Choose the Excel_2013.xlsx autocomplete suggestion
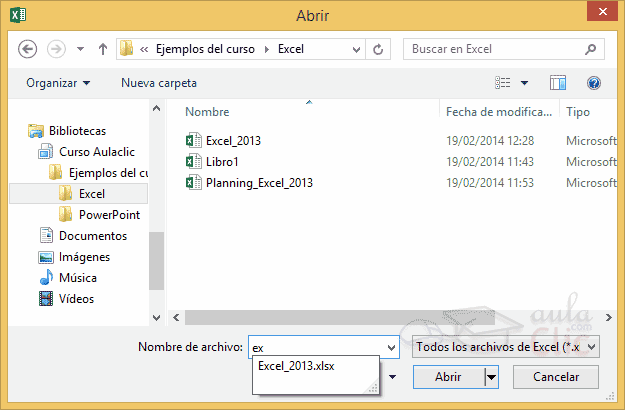 pyautogui.click(x=296, y=366)
